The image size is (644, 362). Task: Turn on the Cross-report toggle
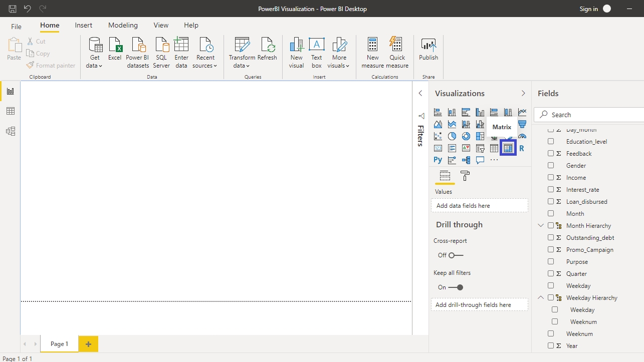(x=456, y=255)
